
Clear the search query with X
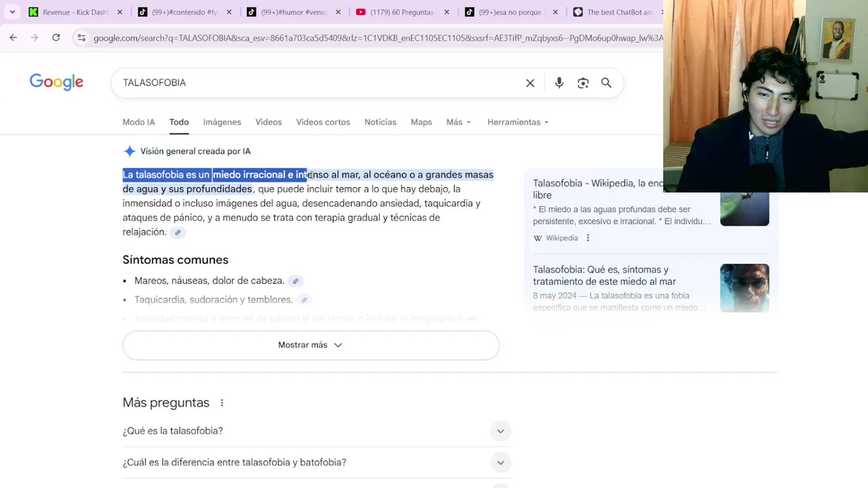[530, 83]
